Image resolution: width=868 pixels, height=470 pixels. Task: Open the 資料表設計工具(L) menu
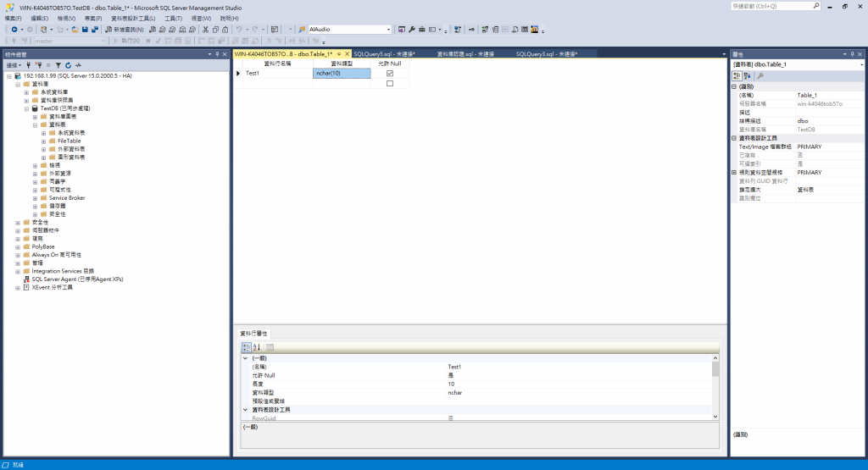[133, 19]
